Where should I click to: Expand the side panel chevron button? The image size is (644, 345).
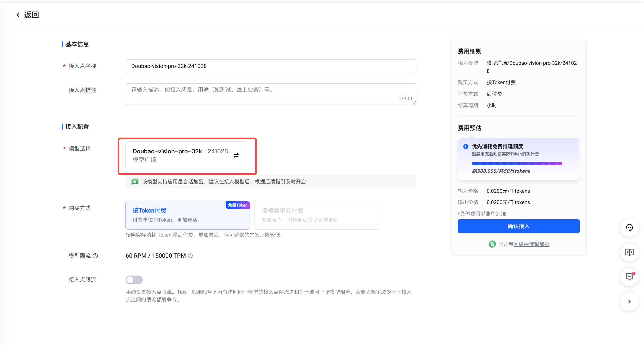coord(629,302)
